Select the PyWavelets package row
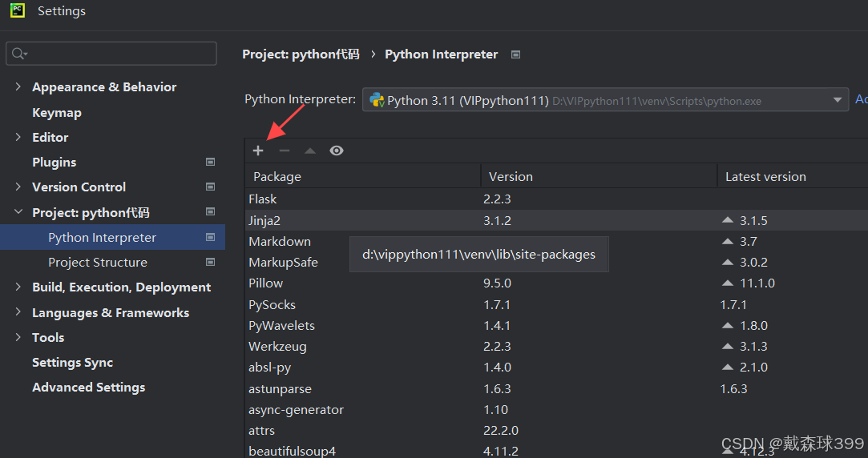 [x=556, y=326]
